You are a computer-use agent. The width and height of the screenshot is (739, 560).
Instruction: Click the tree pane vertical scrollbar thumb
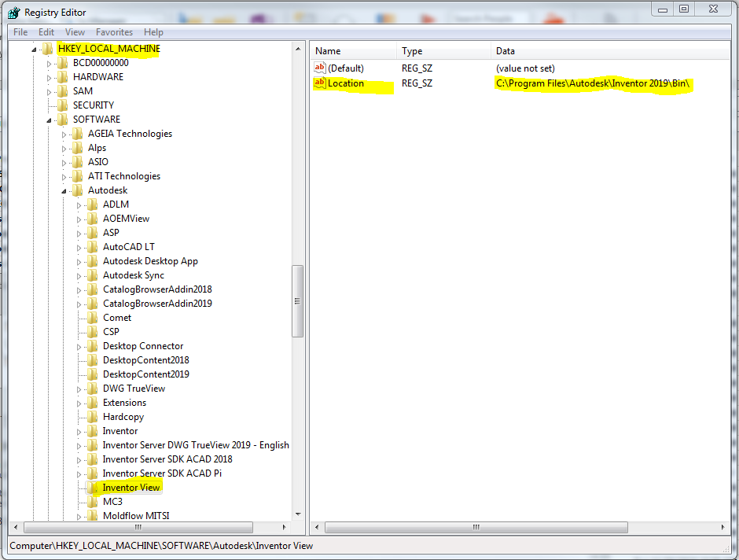[x=297, y=301]
